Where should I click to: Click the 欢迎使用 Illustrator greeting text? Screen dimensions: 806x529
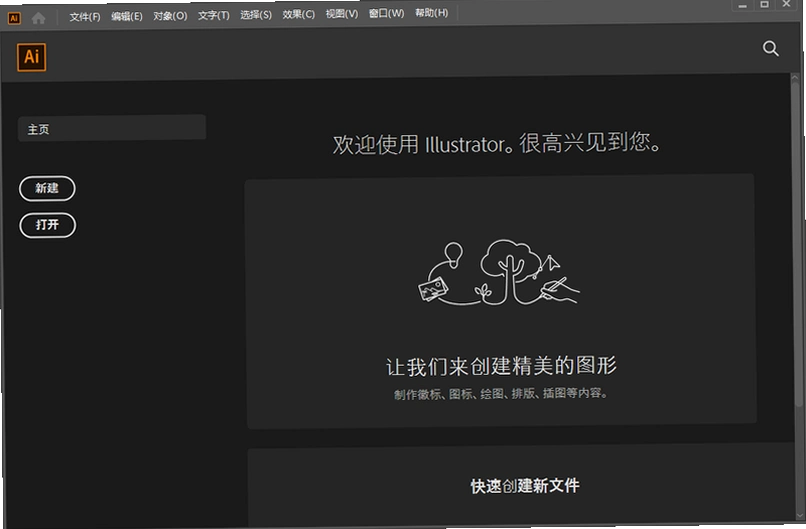497,143
